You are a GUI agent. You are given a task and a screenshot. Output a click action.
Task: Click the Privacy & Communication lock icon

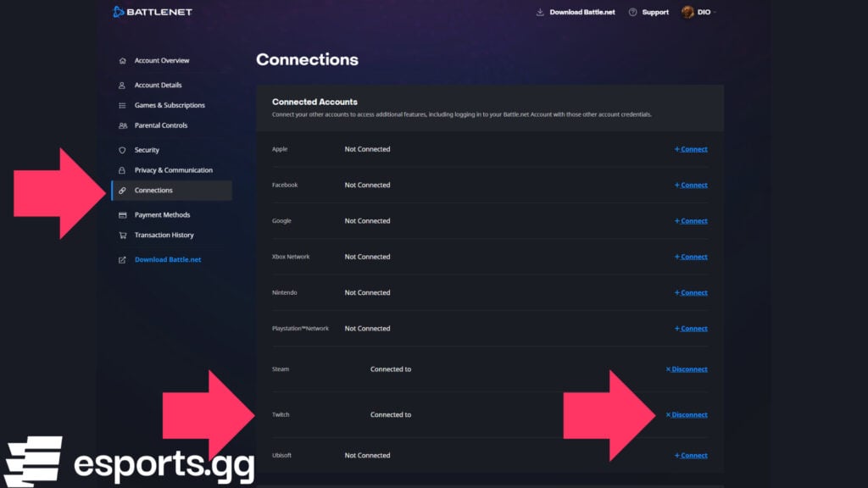(122, 169)
